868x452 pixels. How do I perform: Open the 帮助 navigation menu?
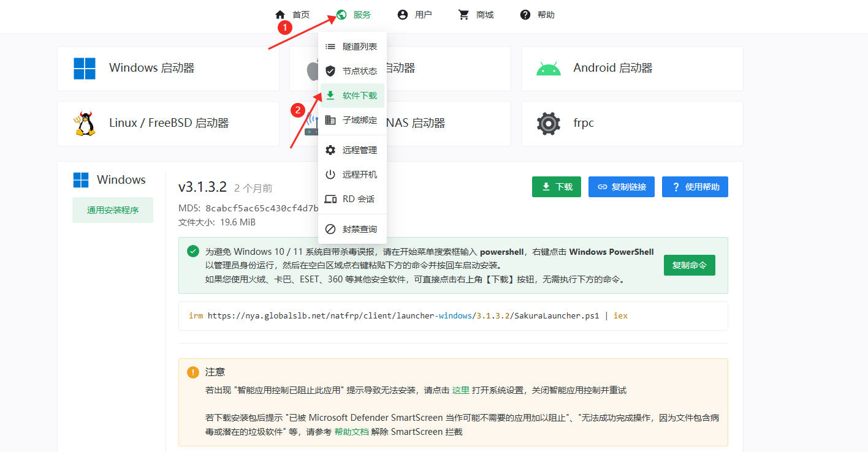pyautogui.click(x=537, y=15)
